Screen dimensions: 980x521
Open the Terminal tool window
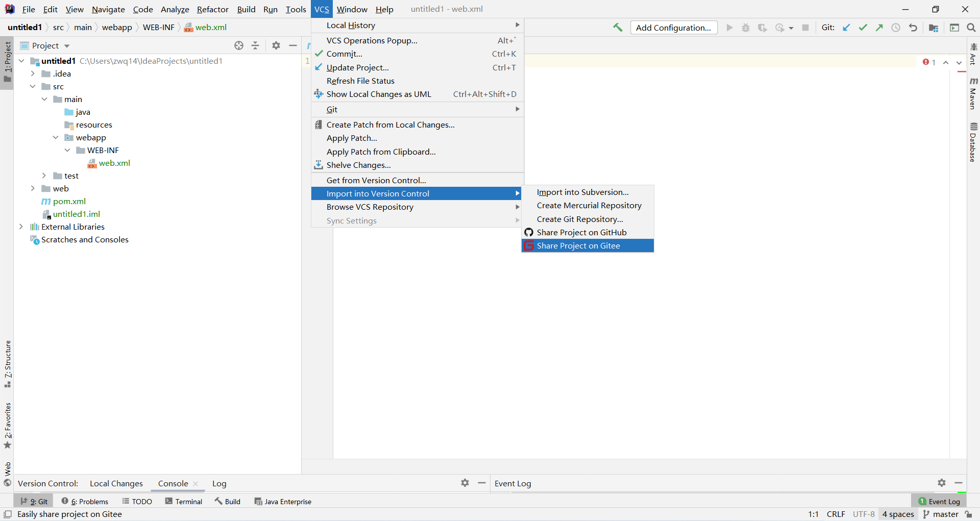tap(184, 502)
